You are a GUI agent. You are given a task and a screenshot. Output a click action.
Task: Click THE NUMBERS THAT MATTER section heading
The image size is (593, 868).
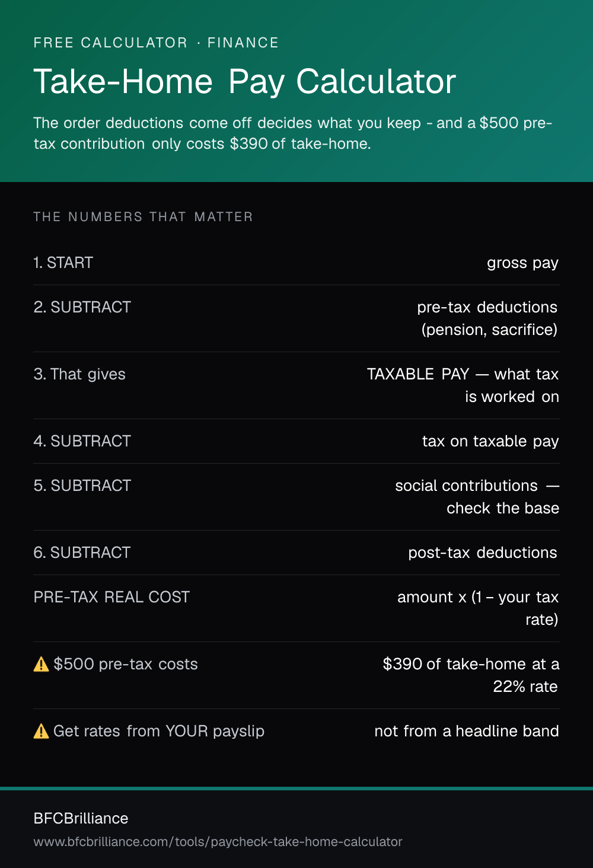pyautogui.click(x=143, y=217)
